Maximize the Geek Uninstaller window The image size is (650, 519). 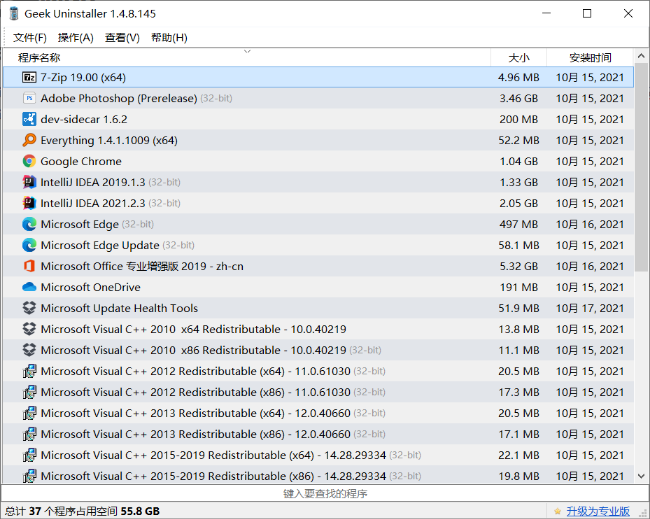587,14
